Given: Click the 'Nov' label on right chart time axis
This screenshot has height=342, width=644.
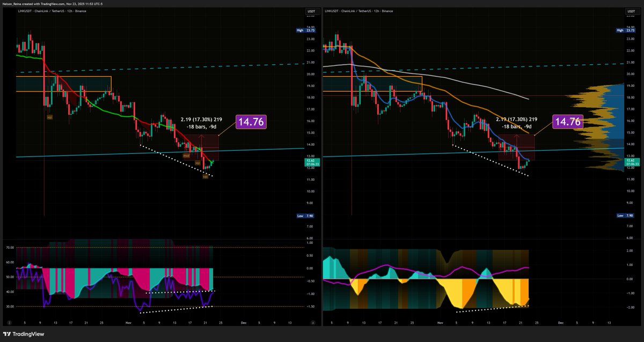Looking at the screenshot, I should pyautogui.click(x=441, y=323).
